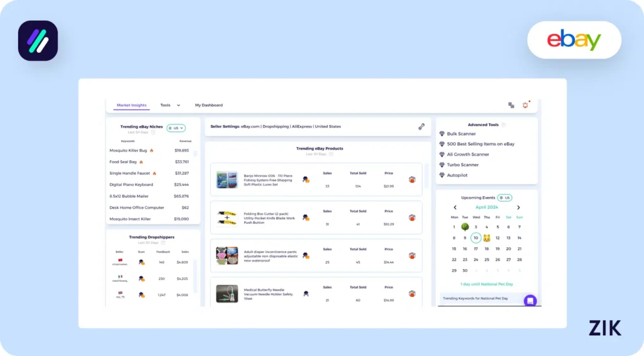Click the wrench icon in Seller Settings
This screenshot has height=356, width=644.
421,126
